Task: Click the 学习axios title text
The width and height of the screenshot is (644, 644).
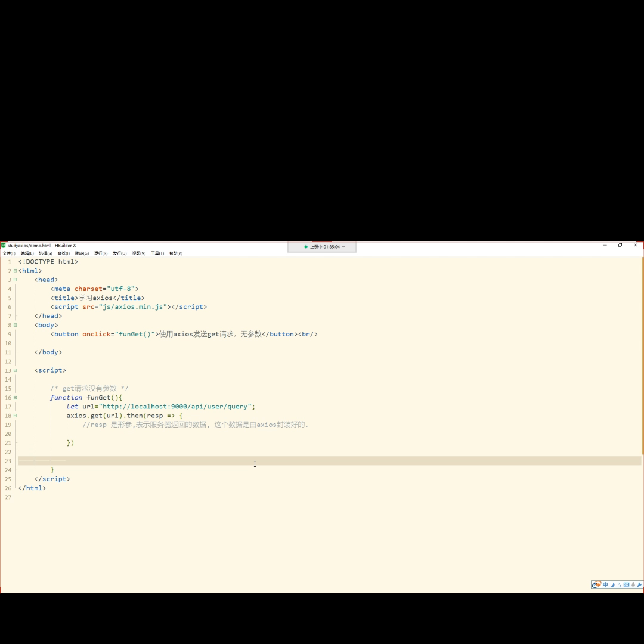Action: pos(95,298)
